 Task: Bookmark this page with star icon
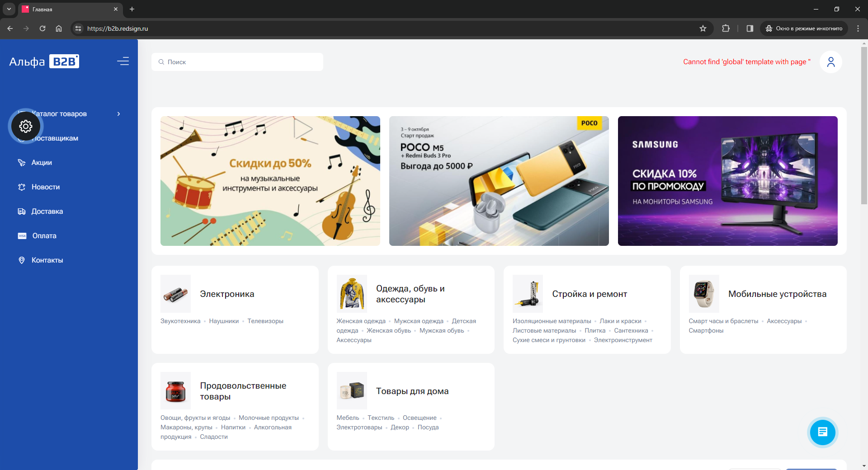point(703,28)
